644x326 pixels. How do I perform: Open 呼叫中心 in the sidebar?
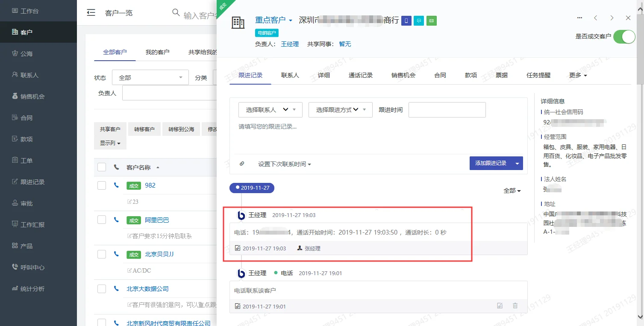[38, 267]
